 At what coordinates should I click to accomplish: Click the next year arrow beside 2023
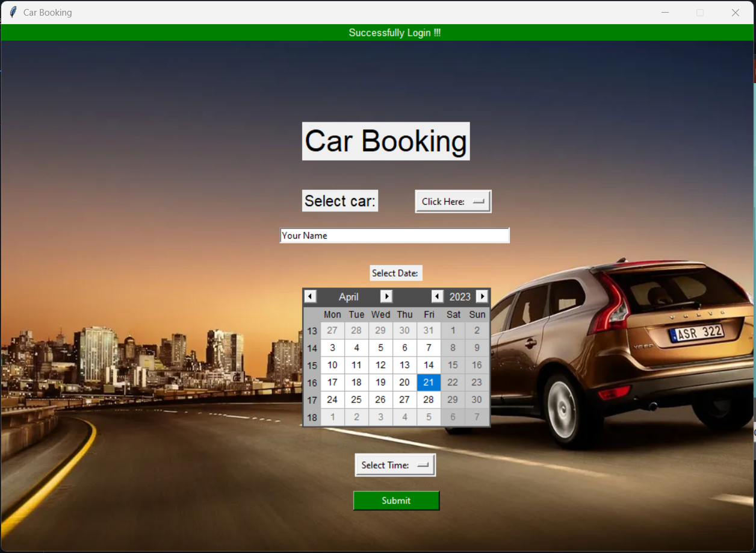482,296
